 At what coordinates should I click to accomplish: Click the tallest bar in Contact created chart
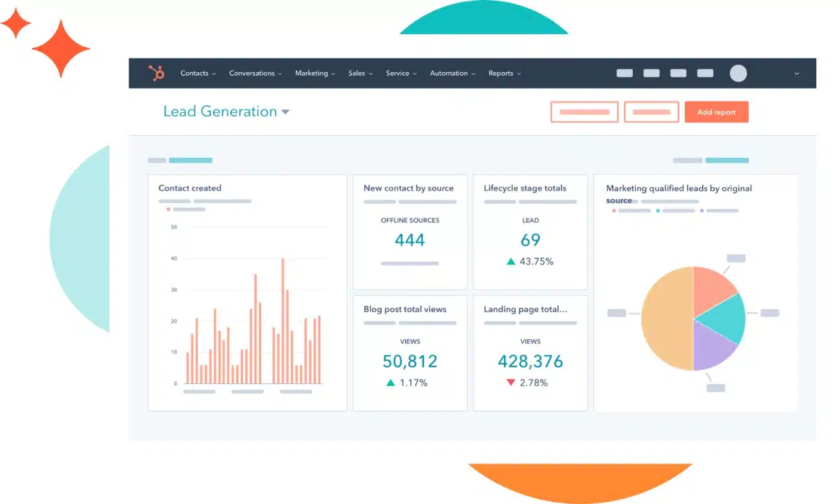click(x=283, y=320)
